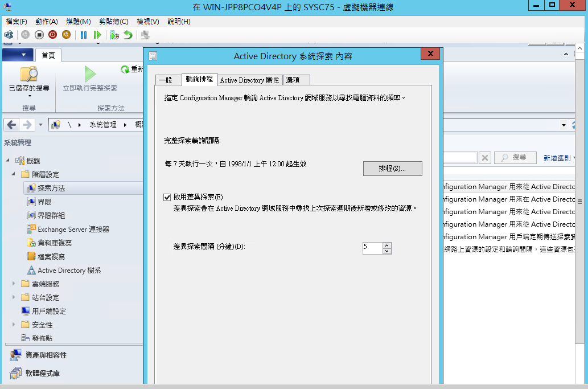The image size is (588, 389).
Task: Increase 差異探索間隔 spinner value
Action: [x=387, y=245]
